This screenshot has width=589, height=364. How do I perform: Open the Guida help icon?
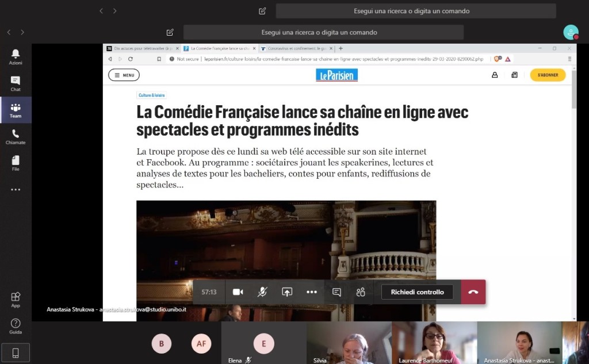pos(16,326)
